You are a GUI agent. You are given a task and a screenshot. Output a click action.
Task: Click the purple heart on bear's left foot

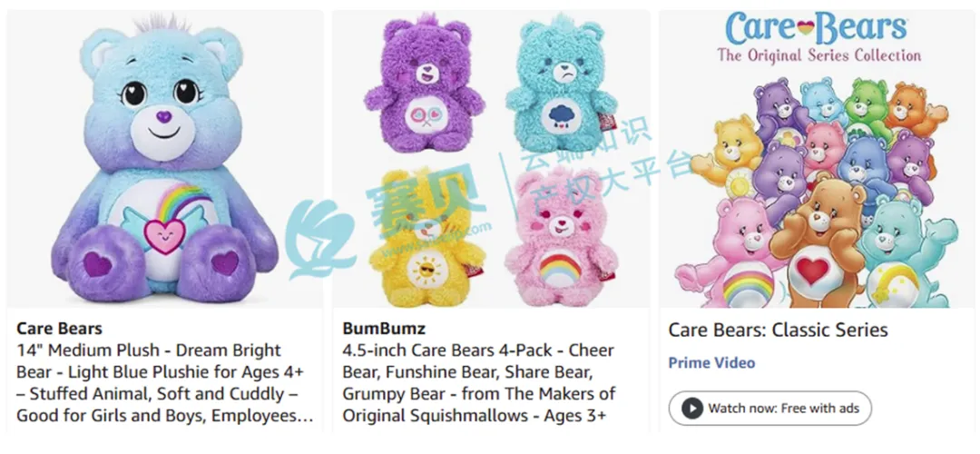[x=225, y=262]
